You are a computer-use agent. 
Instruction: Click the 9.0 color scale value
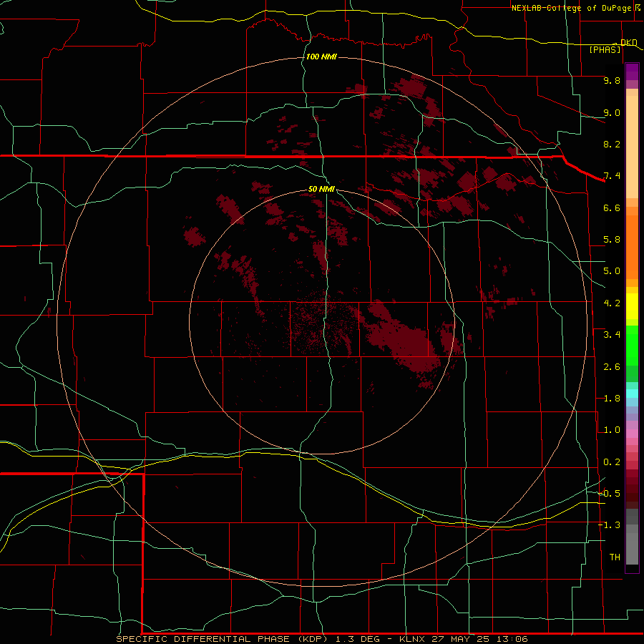click(x=612, y=112)
